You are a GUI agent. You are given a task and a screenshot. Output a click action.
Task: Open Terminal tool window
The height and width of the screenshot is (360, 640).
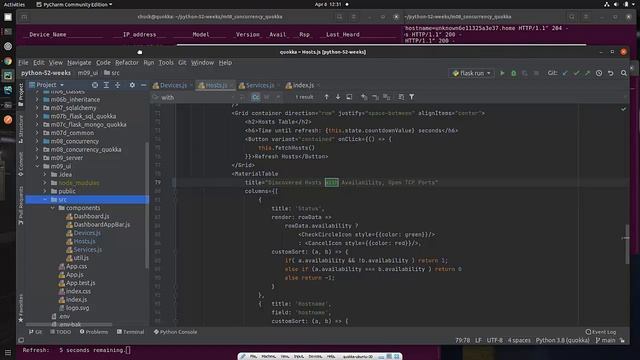131,332
